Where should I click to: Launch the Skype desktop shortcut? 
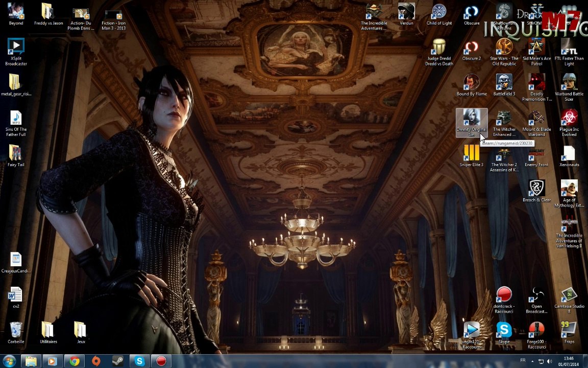504,333
